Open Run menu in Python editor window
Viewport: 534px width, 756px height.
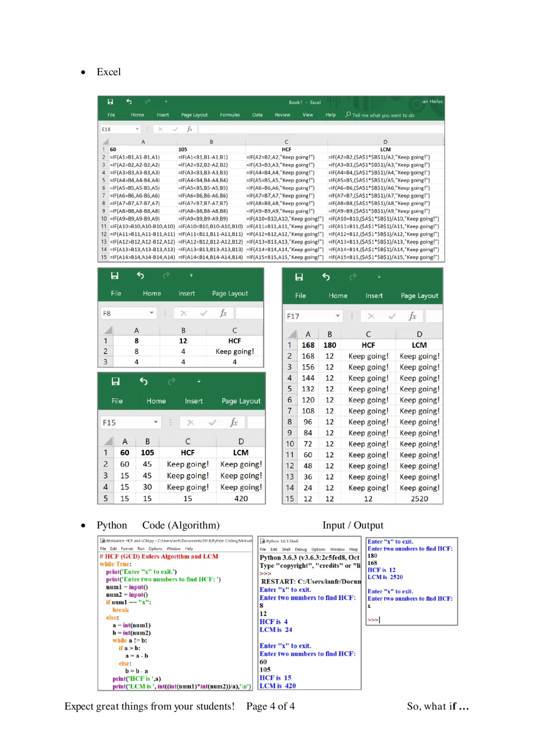[141, 549]
